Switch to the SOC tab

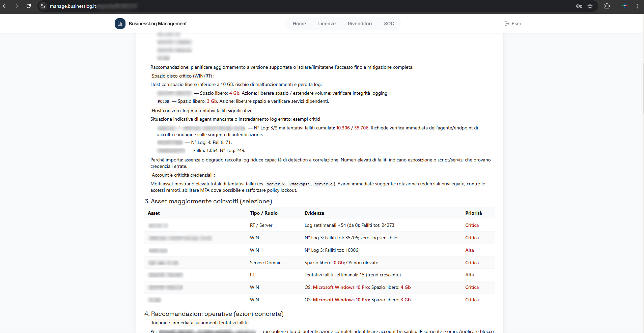pos(389,24)
